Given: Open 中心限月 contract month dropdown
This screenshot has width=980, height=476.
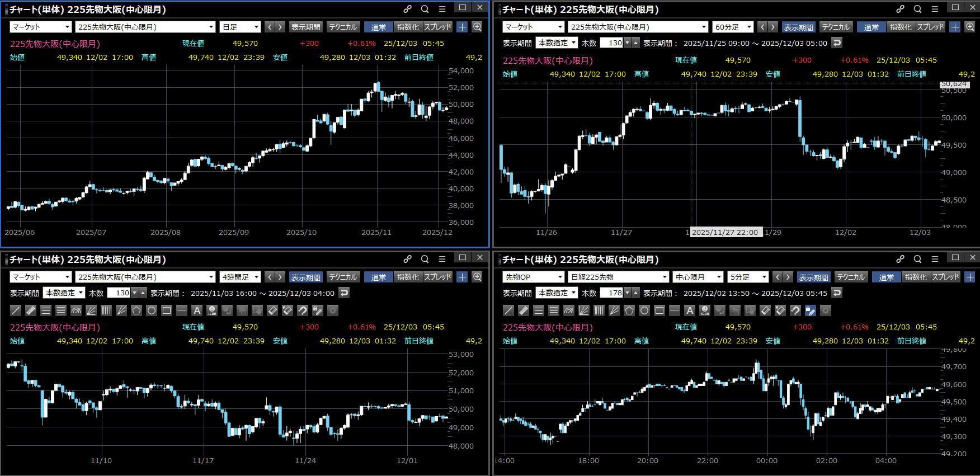Looking at the screenshot, I should 697,277.
